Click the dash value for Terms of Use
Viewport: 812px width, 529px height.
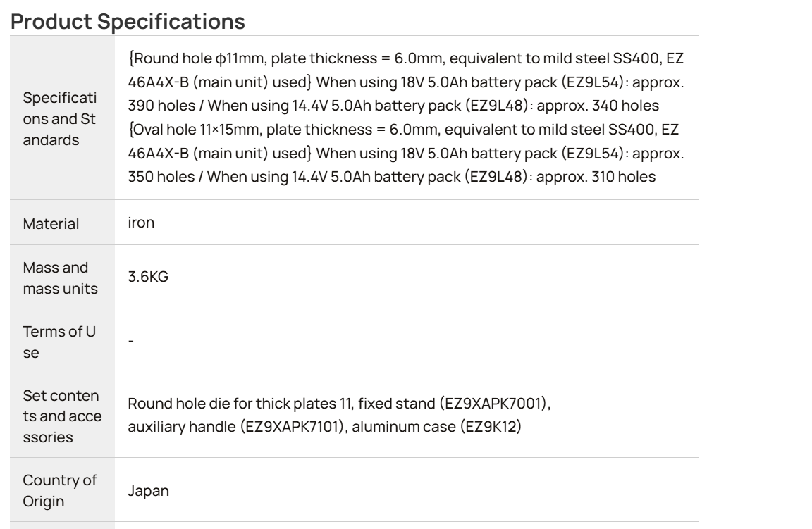pyautogui.click(x=131, y=341)
